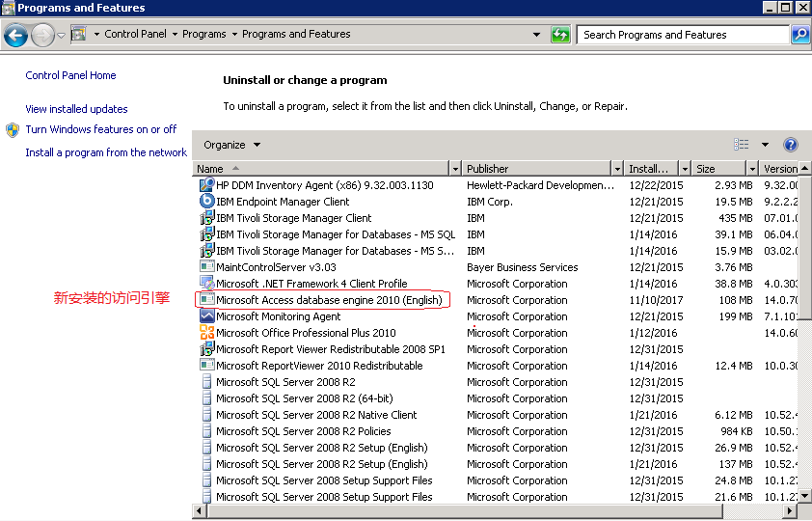Expand the arrow before Control Panel breadcrumb
Viewport: 812px width, 521px height.
(x=96, y=34)
